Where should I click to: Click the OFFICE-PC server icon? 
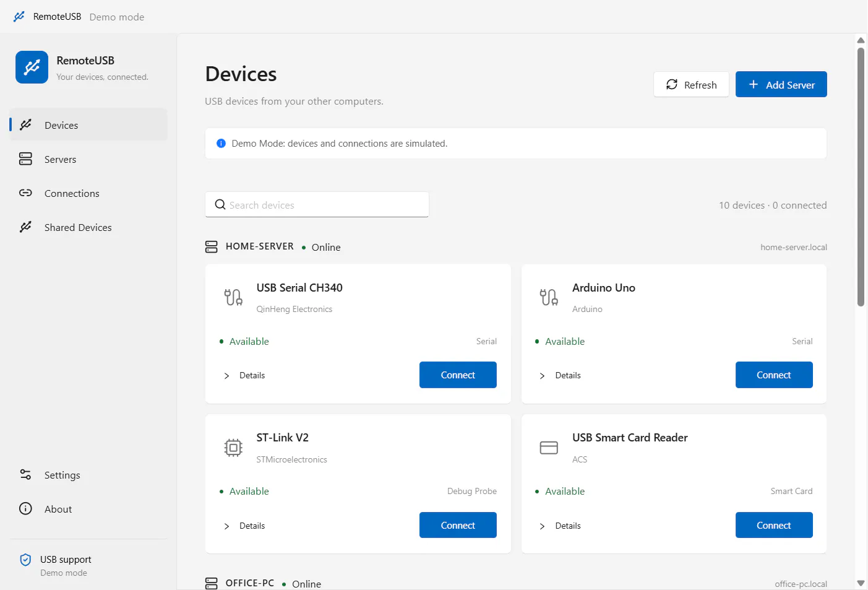[x=212, y=583]
